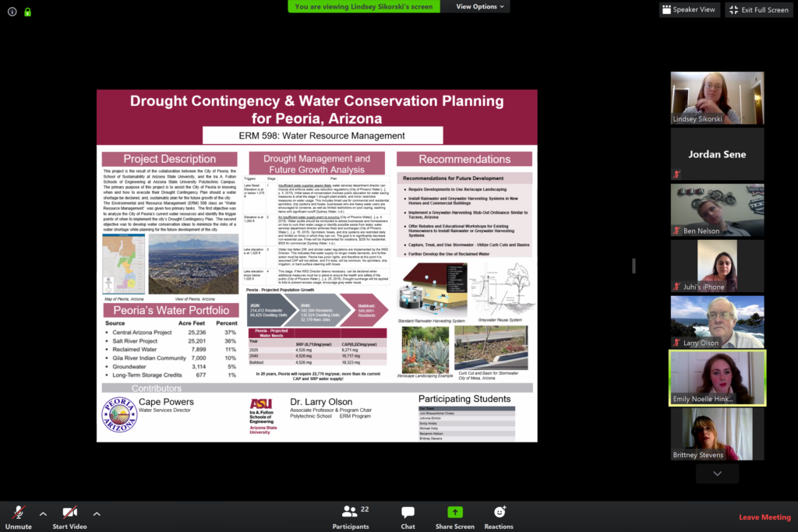Click the 'Recommendations' heading on the poster
The height and width of the screenshot is (532, 798).
click(x=464, y=159)
